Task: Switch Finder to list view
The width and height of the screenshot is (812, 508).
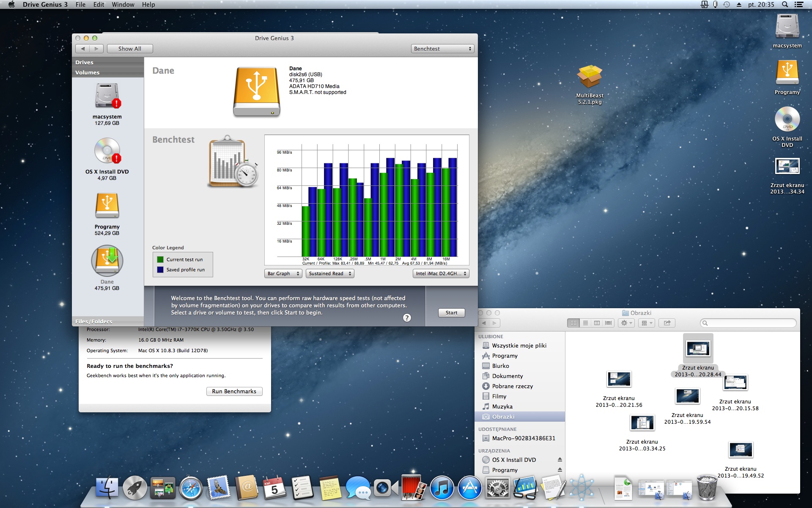Action: click(x=585, y=323)
